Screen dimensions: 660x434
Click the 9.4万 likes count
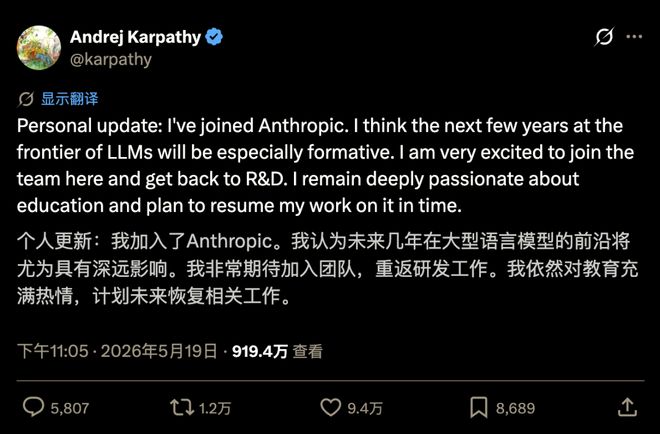(365, 408)
